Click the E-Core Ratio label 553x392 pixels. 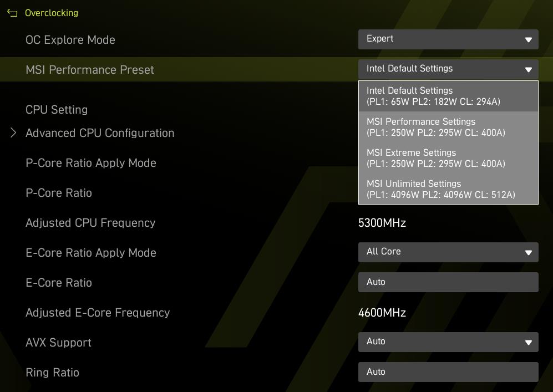tap(59, 283)
